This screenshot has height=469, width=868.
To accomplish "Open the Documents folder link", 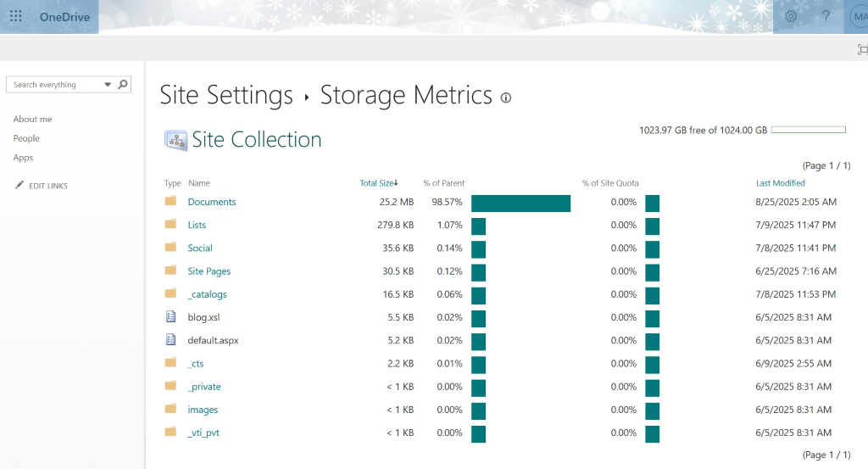I will point(212,202).
